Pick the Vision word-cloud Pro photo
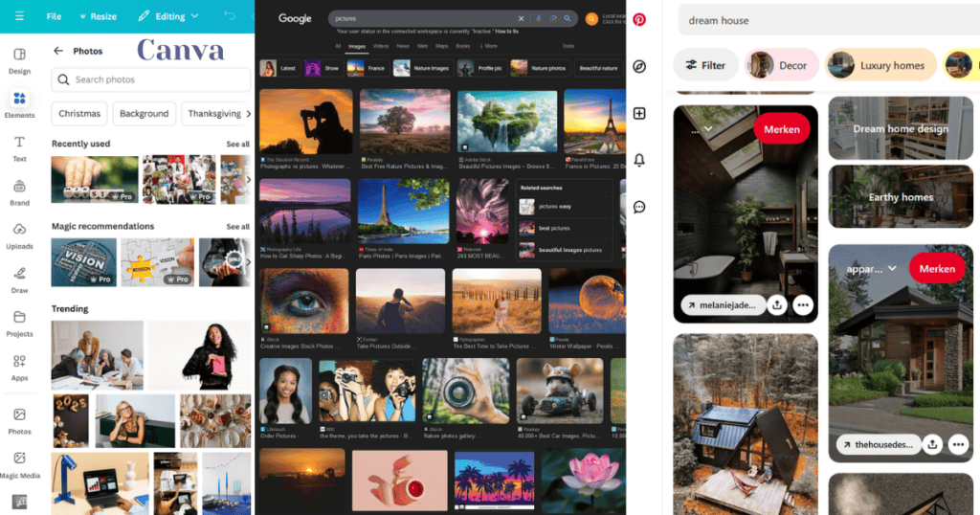This screenshot has width=980, height=515. coord(84,262)
